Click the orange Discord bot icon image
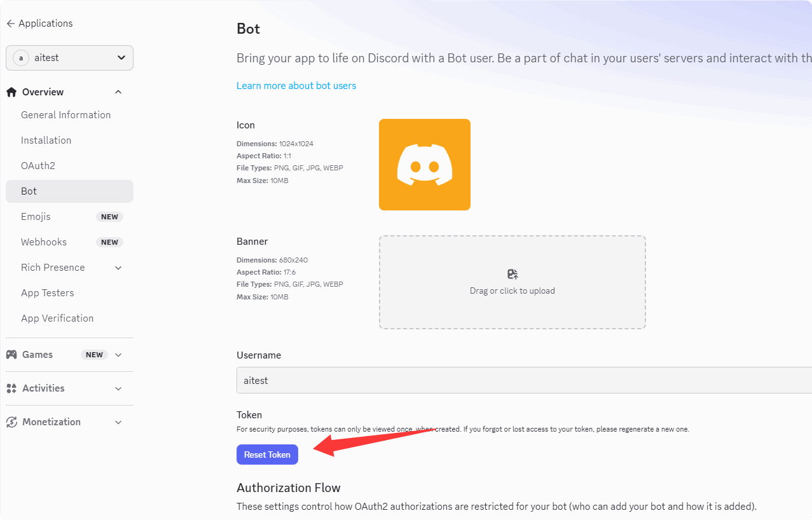The height and width of the screenshot is (520, 812). pos(425,165)
